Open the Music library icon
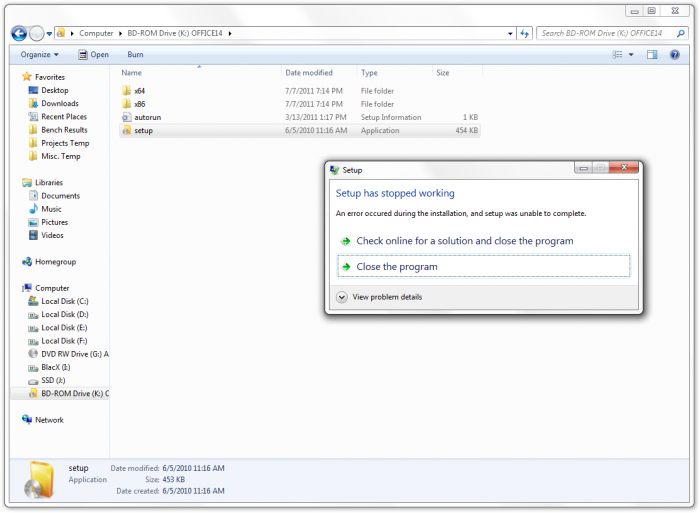This screenshot has height=513, width=700. click(x=33, y=209)
